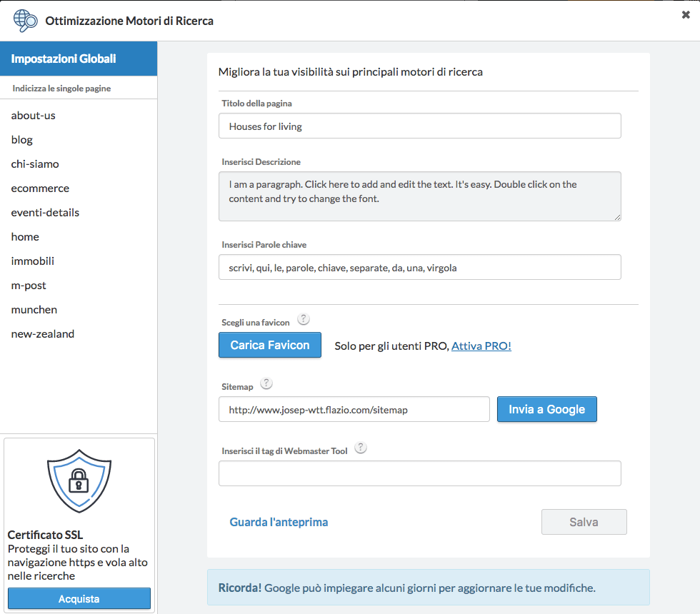Click Acquista SSL certificate button

pos(79,598)
